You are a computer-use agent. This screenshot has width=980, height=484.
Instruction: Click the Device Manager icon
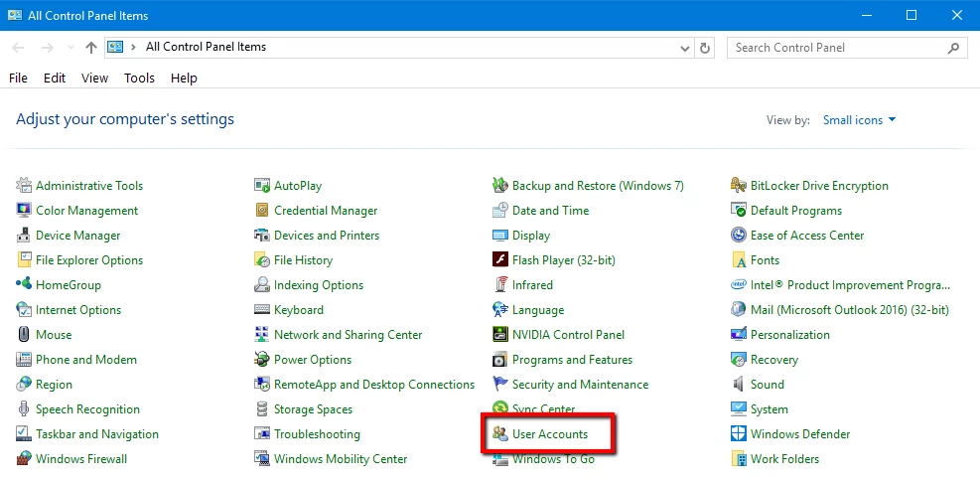[x=24, y=236]
